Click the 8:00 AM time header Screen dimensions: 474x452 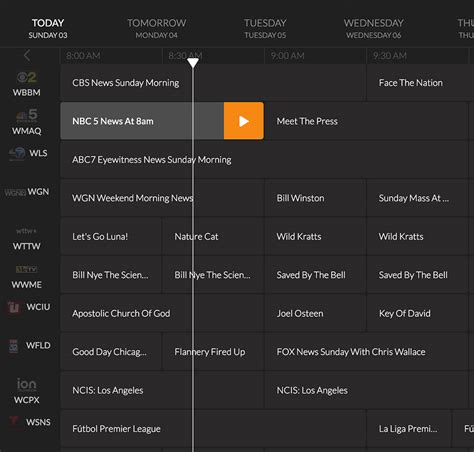pos(83,56)
